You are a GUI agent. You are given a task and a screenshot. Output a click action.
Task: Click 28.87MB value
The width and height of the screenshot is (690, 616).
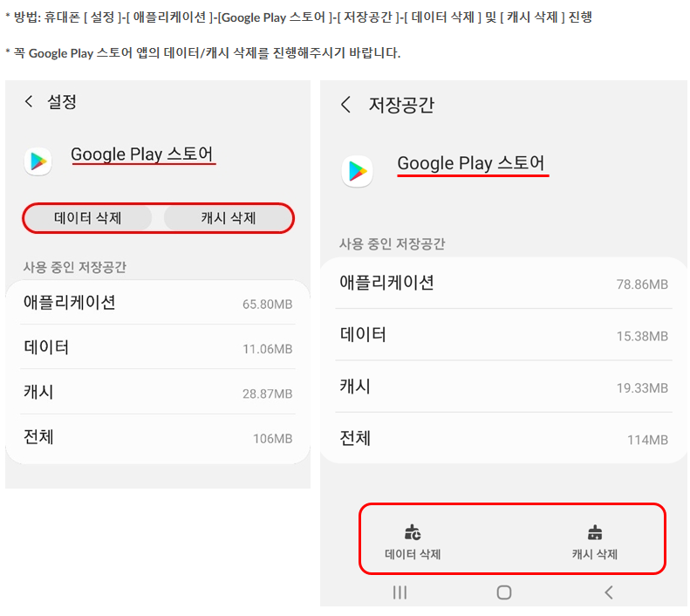268,394
